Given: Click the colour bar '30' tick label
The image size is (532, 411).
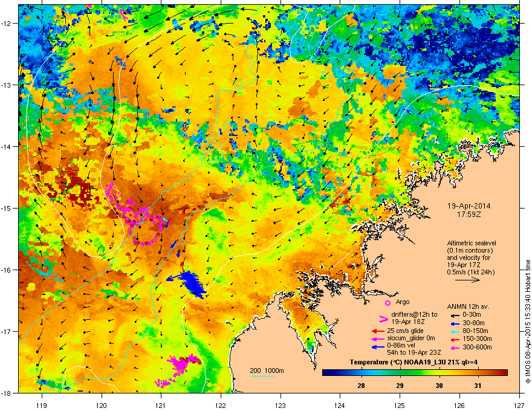Looking at the screenshot, I should (x=439, y=386).
